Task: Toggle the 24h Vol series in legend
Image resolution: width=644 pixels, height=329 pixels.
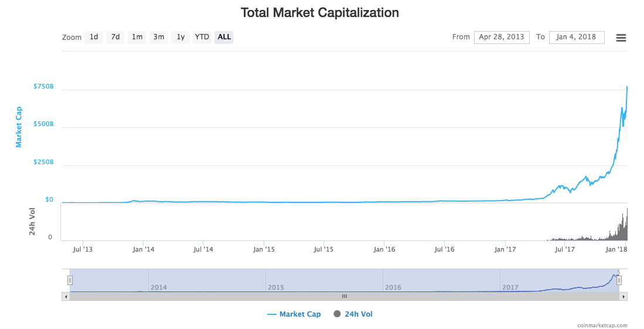Action: click(353, 314)
